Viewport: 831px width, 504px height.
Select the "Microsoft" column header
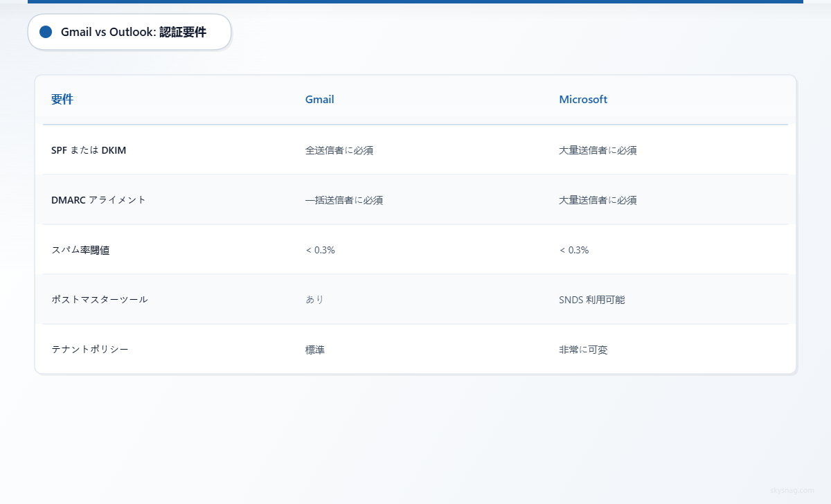tap(583, 100)
